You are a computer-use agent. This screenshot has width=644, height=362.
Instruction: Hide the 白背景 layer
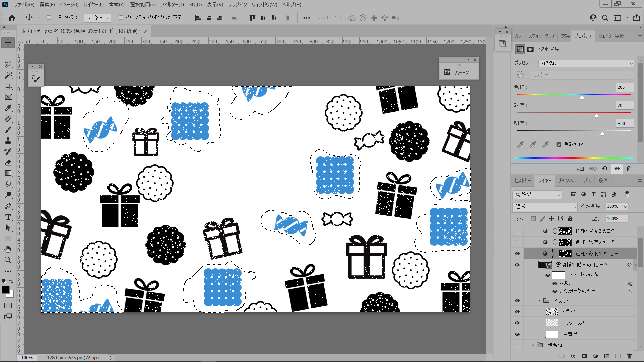pyautogui.click(x=517, y=334)
